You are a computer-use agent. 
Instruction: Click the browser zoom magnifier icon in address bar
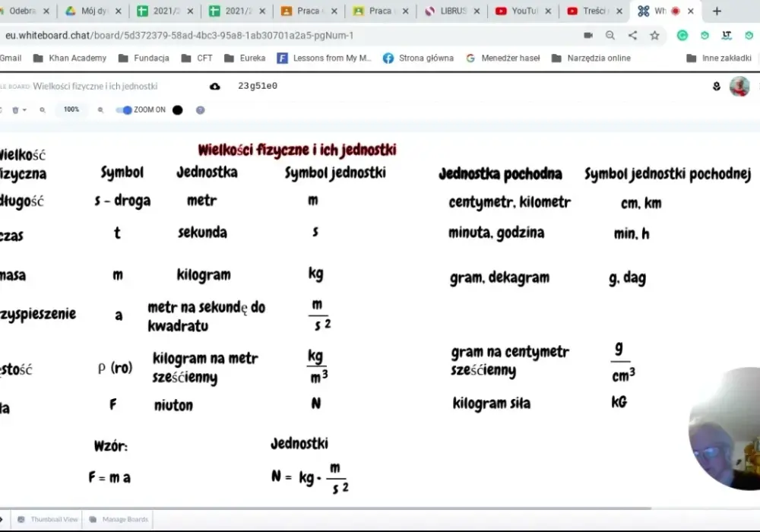click(610, 36)
